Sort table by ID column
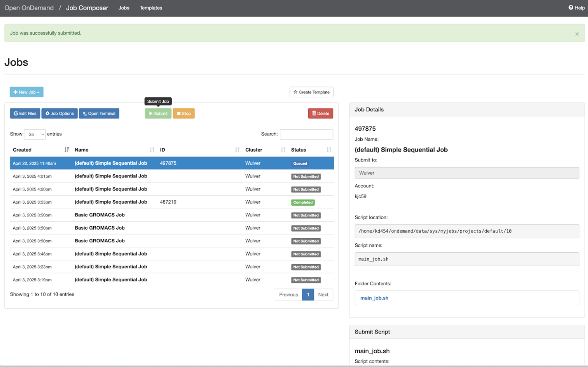This screenshot has height=367, width=588. tap(200, 150)
